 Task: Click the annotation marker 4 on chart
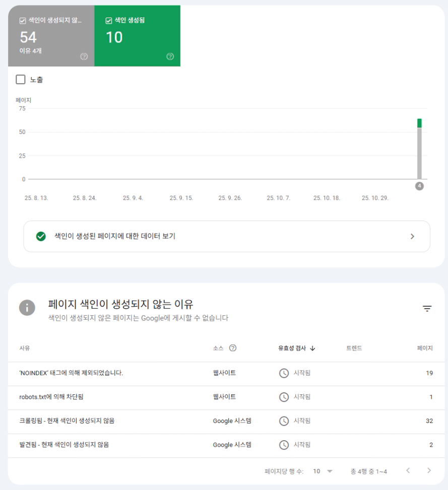pyautogui.click(x=419, y=186)
